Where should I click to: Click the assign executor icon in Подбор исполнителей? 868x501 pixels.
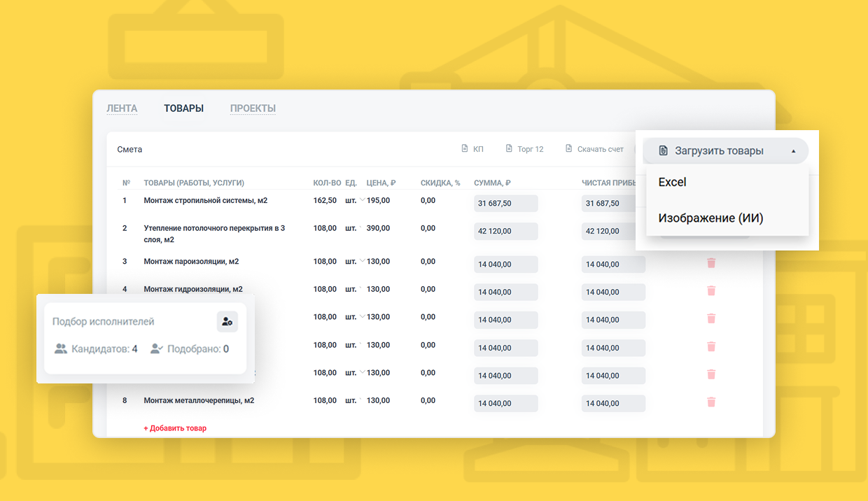(227, 322)
